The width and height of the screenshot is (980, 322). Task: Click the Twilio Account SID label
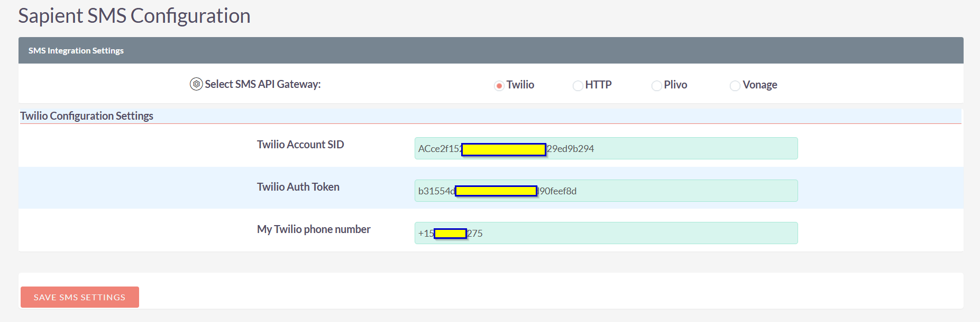click(x=300, y=145)
